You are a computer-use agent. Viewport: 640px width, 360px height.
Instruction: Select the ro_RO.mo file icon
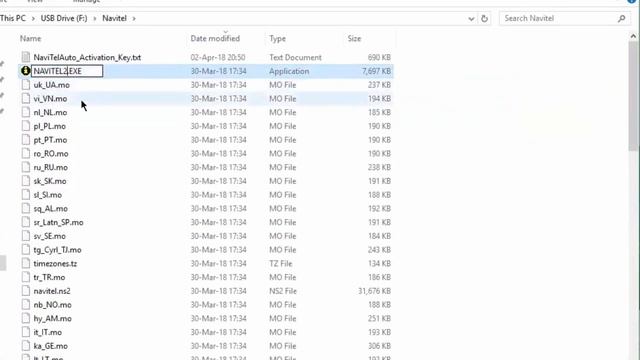[x=26, y=153]
